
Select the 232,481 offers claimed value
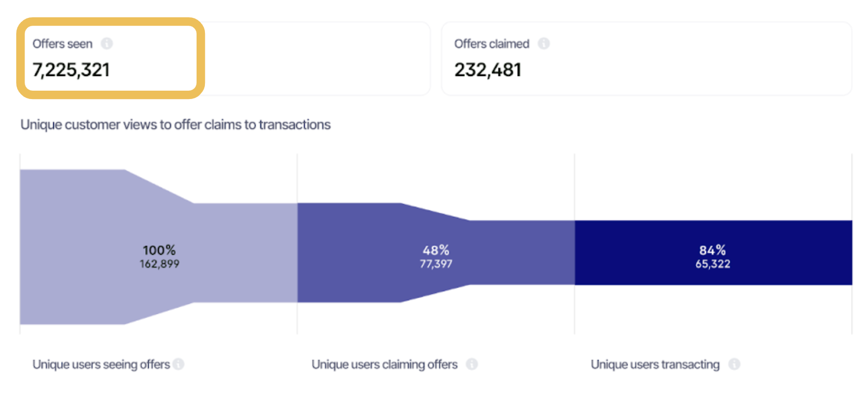[x=487, y=70]
